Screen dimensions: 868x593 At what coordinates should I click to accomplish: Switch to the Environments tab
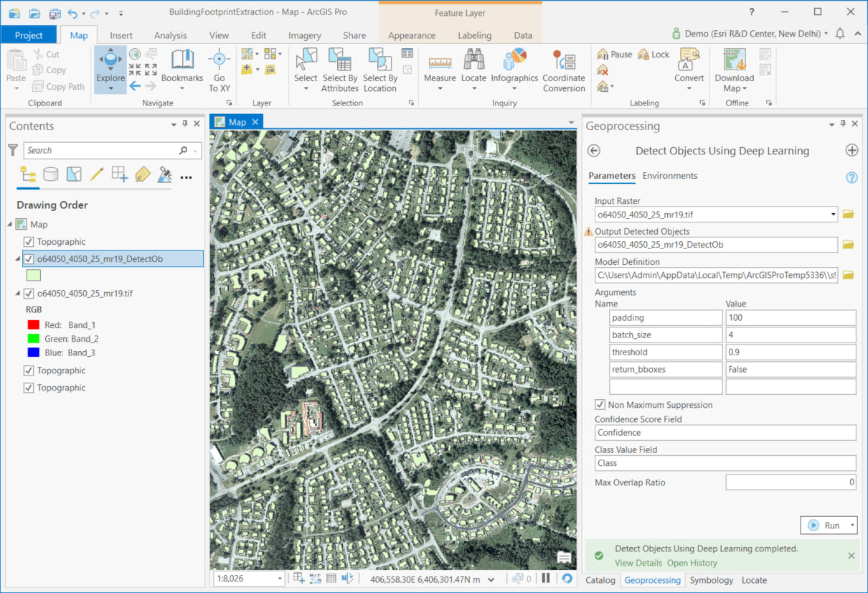click(x=669, y=176)
